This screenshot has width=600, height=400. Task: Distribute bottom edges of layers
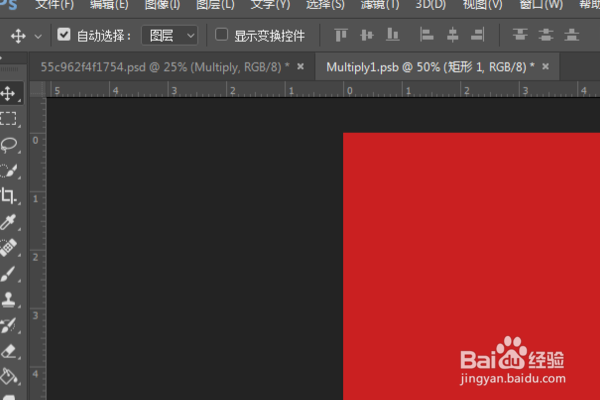[572, 35]
